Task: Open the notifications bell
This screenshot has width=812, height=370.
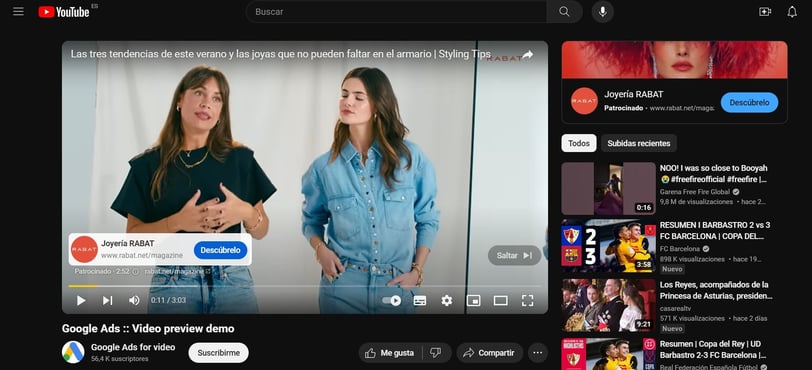Action: pyautogui.click(x=792, y=11)
